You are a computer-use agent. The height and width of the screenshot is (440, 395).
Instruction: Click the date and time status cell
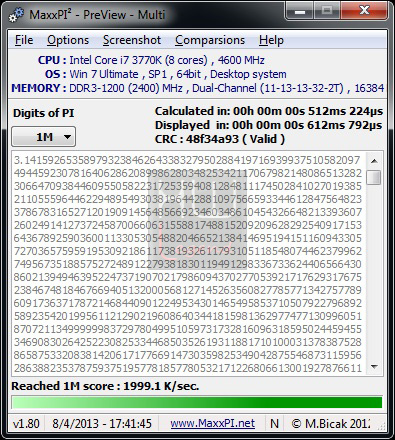pos(102,423)
